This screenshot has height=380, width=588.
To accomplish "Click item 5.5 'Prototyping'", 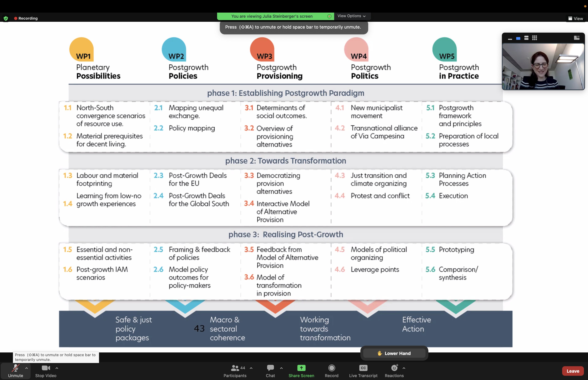I will click(x=456, y=250).
